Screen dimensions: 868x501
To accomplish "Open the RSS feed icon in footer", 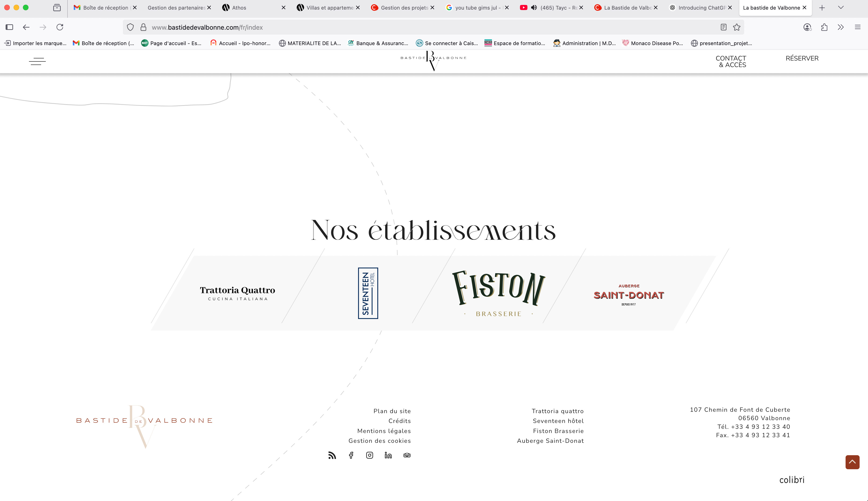I will pyautogui.click(x=332, y=455).
